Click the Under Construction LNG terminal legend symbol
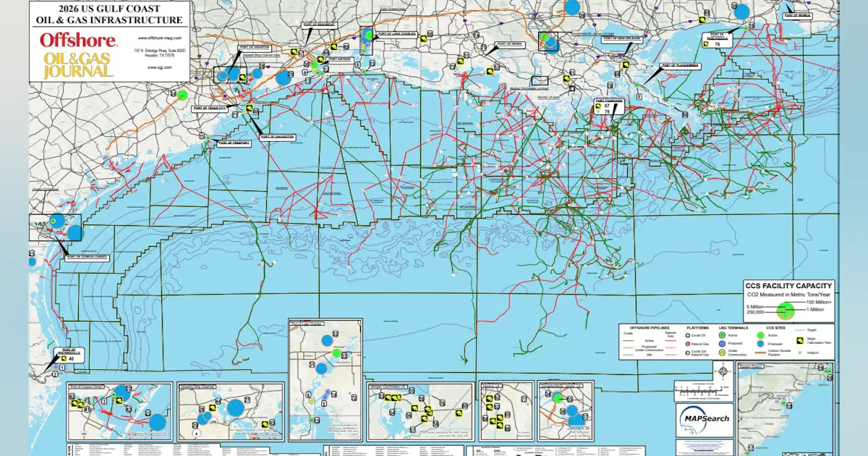The width and height of the screenshot is (868, 456). 721,352
